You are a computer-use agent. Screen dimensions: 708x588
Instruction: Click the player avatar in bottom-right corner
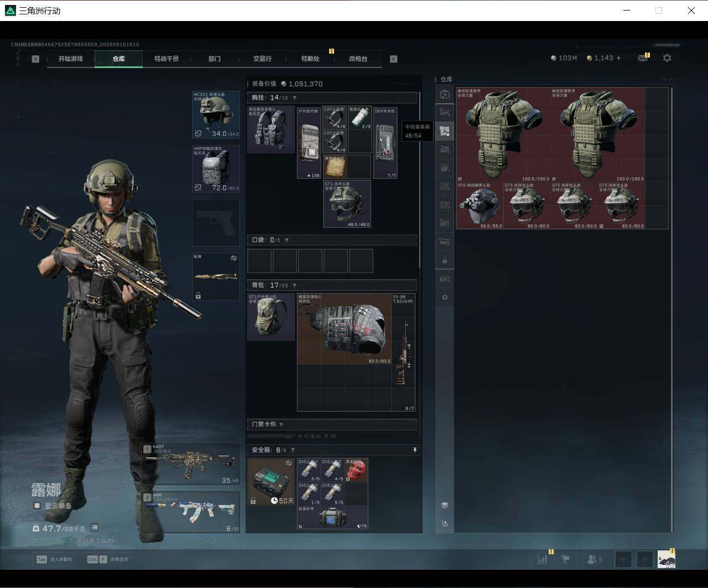(667, 559)
